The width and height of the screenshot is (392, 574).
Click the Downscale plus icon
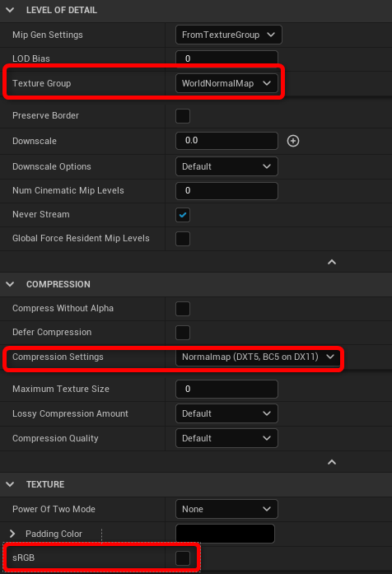click(x=293, y=141)
